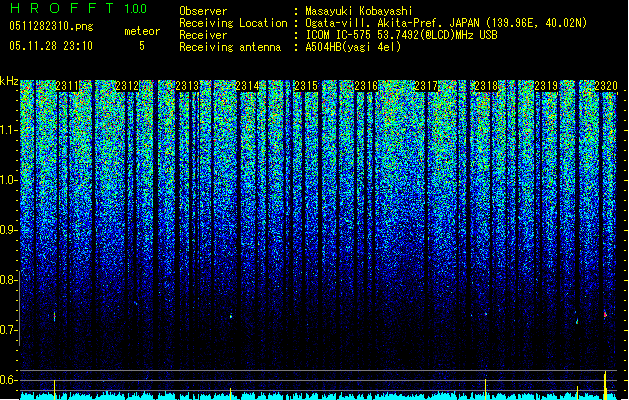Click the tall yellow intensity spike at 2320

point(605,386)
